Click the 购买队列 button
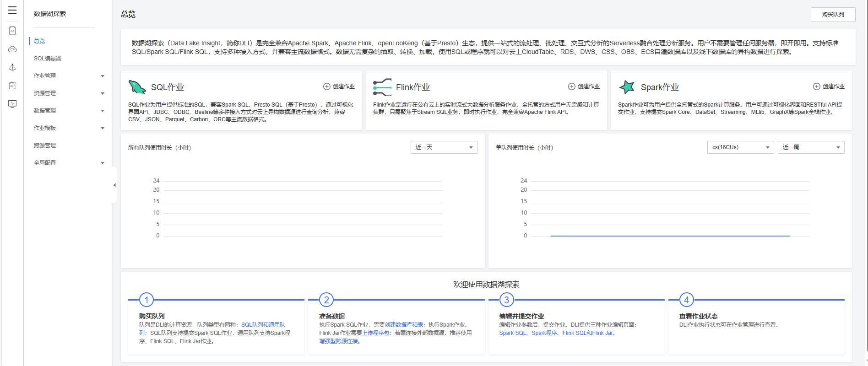The height and width of the screenshot is (366, 868). pos(833,15)
